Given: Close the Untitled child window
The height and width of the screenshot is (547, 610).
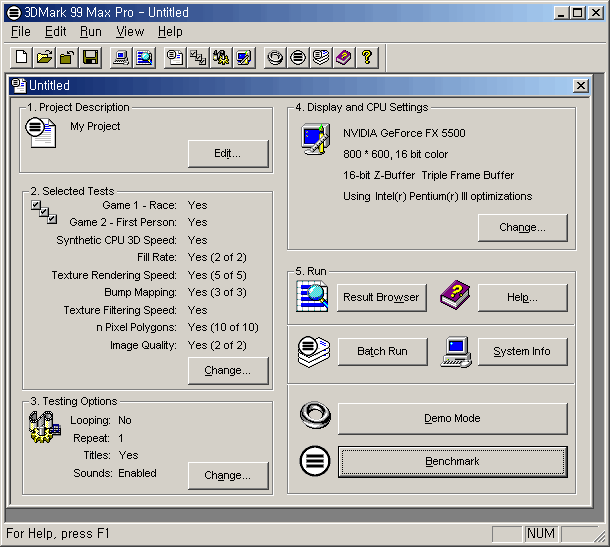Looking at the screenshot, I should coord(580,86).
